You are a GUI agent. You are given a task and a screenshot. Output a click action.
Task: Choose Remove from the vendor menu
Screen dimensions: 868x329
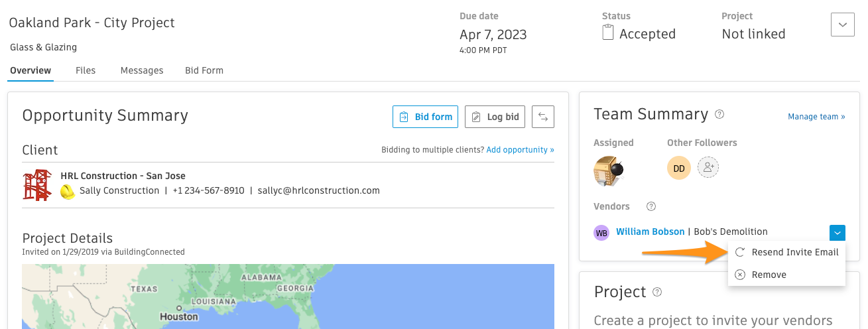[x=769, y=275]
